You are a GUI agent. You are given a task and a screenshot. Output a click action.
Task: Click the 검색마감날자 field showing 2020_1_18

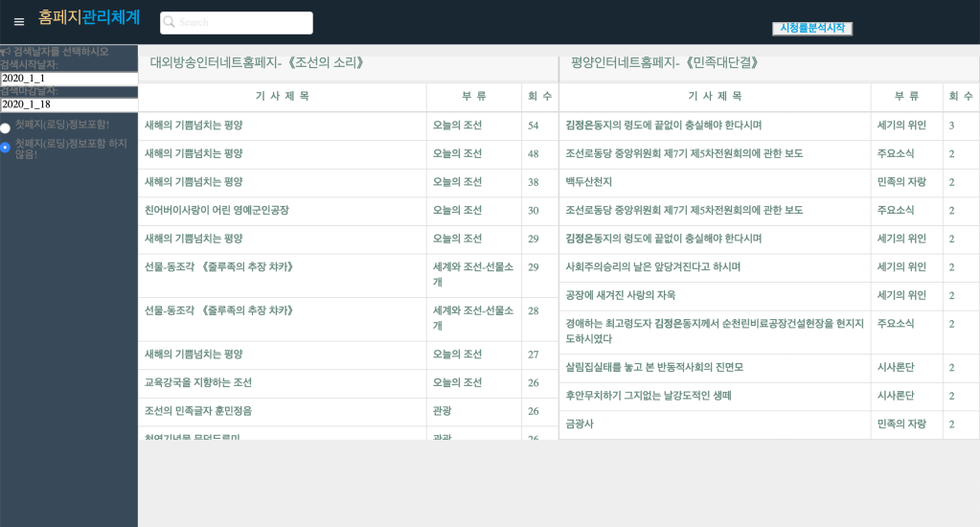click(x=69, y=104)
